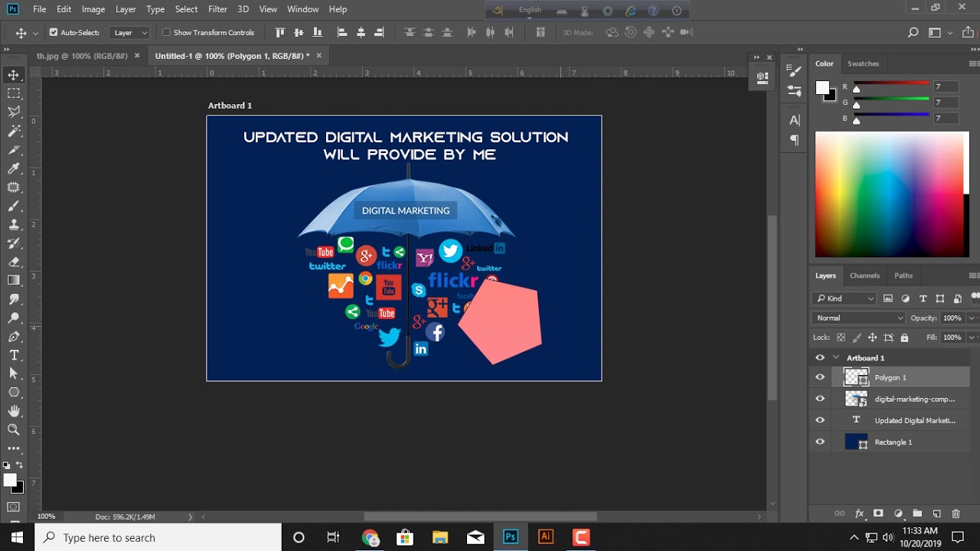The image size is (980, 551).
Task: Select the Hand tool
Action: (14, 411)
